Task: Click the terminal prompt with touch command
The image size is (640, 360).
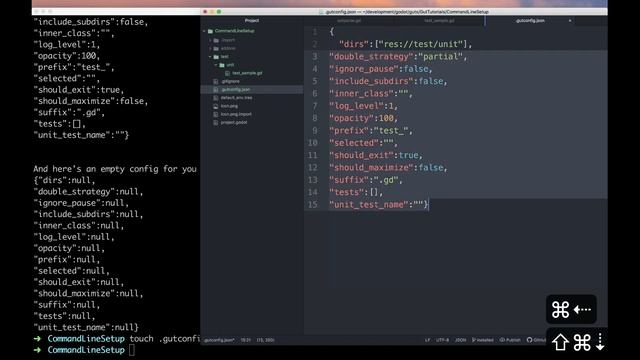Action: point(116,339)
